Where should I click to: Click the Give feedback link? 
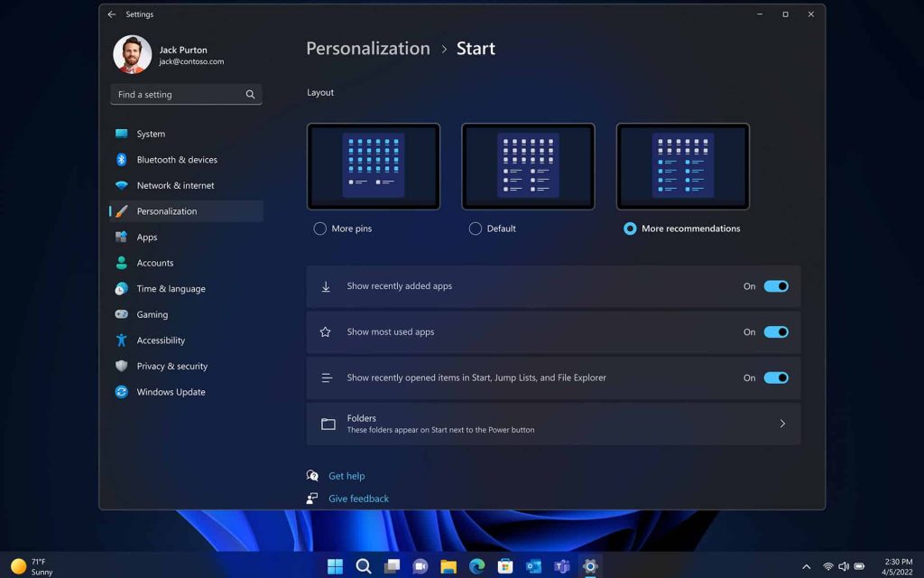(357, 498)
